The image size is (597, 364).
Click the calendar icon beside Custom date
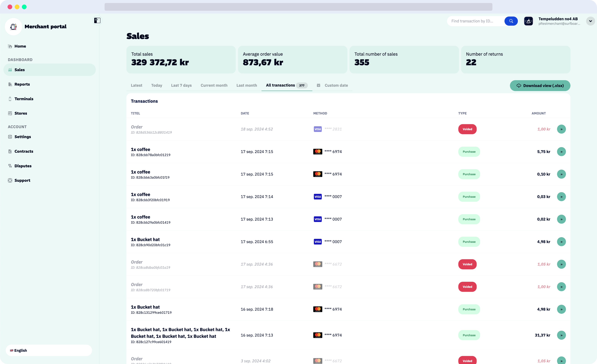coord(319,85)
